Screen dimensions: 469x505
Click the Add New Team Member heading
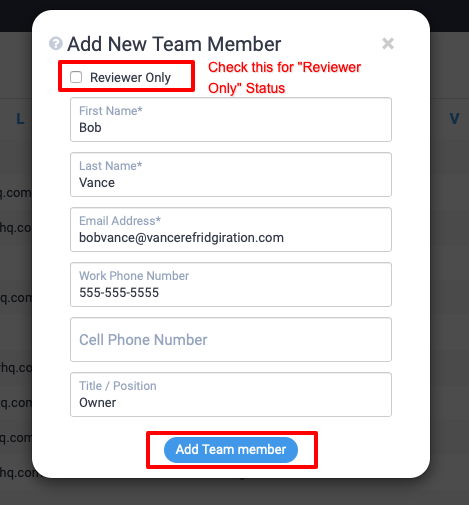click(174, 44)
